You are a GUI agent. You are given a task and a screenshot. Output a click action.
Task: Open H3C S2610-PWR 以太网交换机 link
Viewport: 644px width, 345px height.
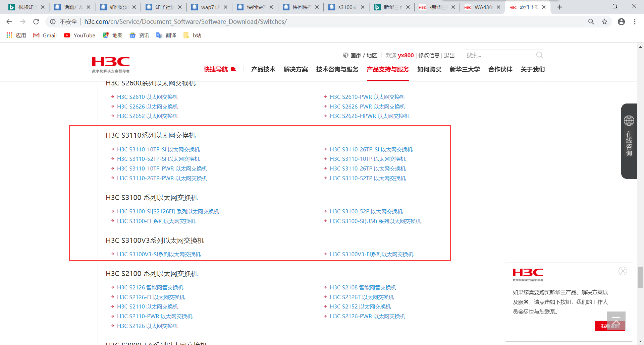tap(368, 97)
